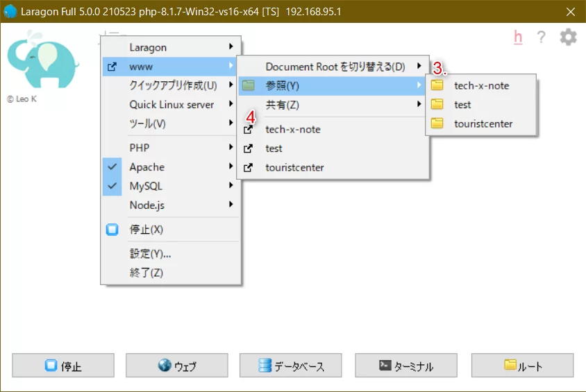Image resolution: width=586 pixels, height=392 pixels.
Task: Click the 停止 stop button
Action: tap(63, 366)
